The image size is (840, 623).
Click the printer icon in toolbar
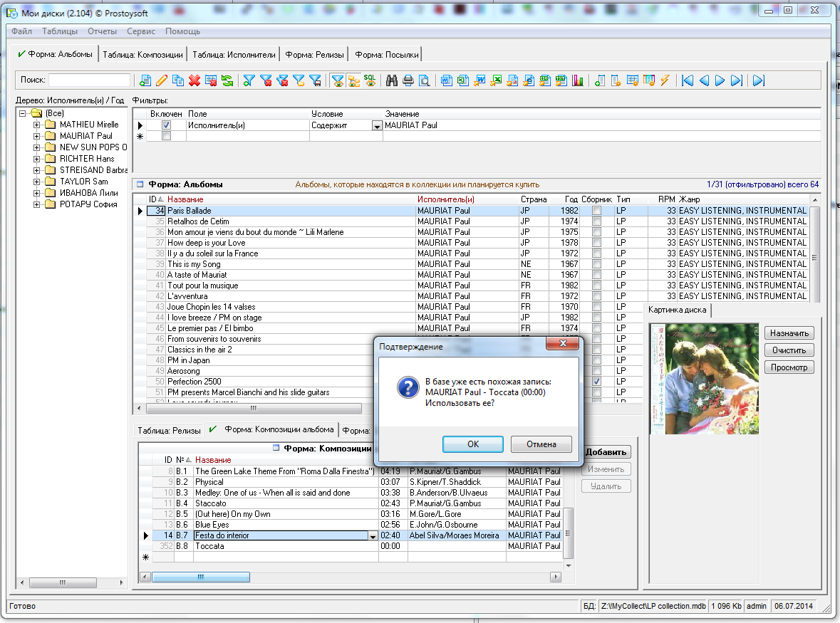[x=408, y=80]
